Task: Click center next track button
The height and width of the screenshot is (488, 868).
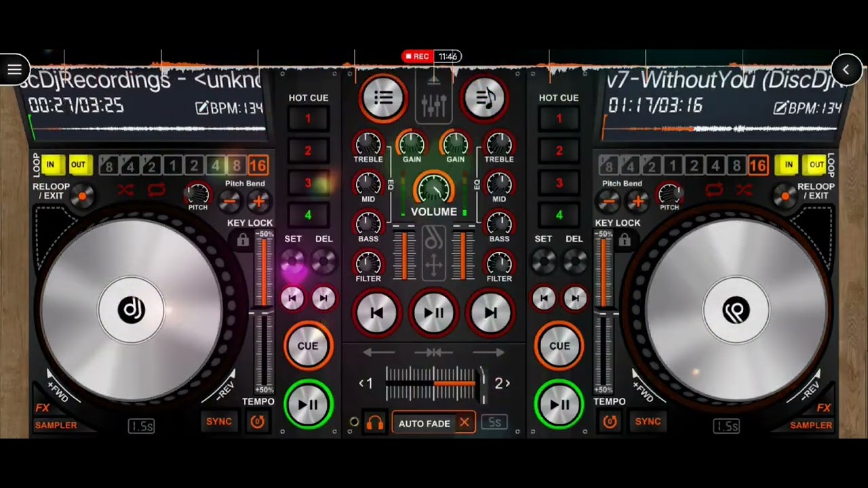Action: [490, 312]
